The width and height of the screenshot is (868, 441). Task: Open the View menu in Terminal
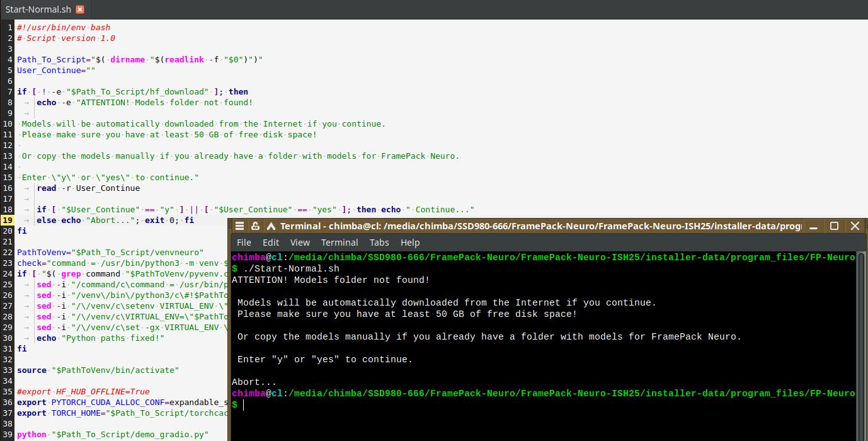point(300,243)
